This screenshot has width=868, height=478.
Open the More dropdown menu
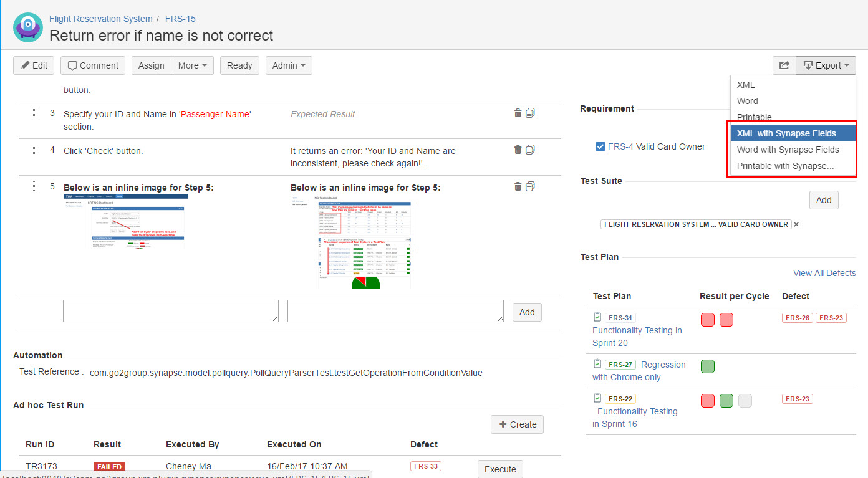click(x=193, y=65)
